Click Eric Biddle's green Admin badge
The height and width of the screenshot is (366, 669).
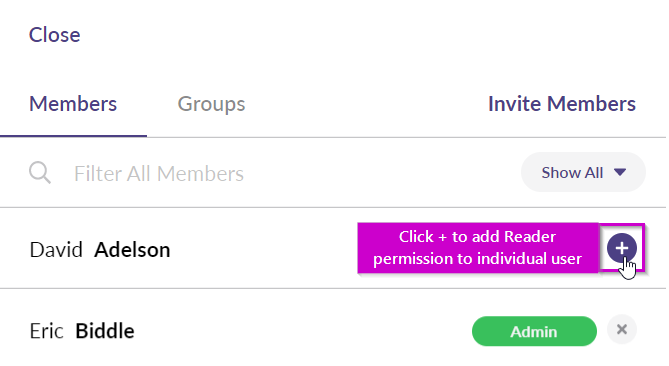(x=534, y=331)
